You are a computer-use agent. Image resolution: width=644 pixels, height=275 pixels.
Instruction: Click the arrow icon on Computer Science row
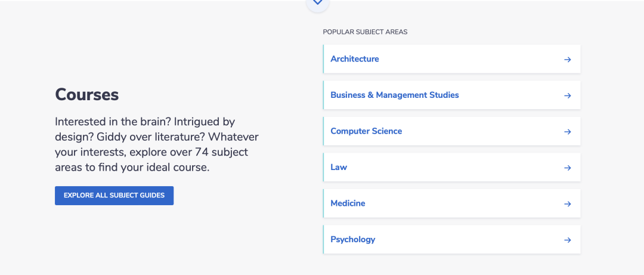(x=567, y=132)
